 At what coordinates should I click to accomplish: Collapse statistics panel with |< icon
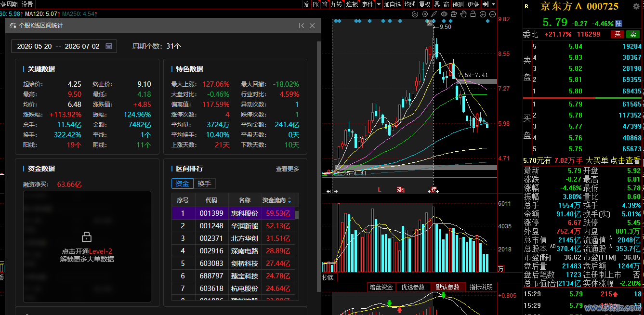tap(302, 26)
